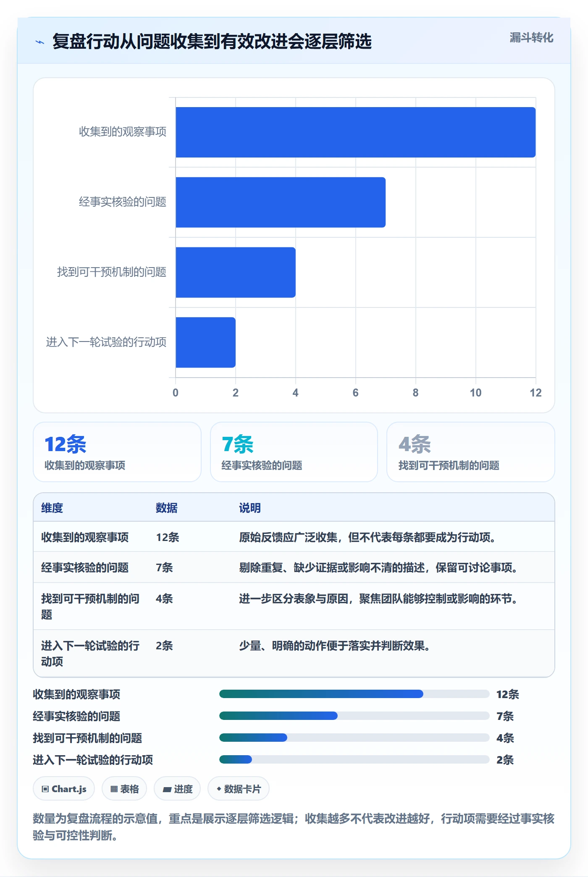Click the 进入下一轮试验的行动项 chart bar

(205, 342)
